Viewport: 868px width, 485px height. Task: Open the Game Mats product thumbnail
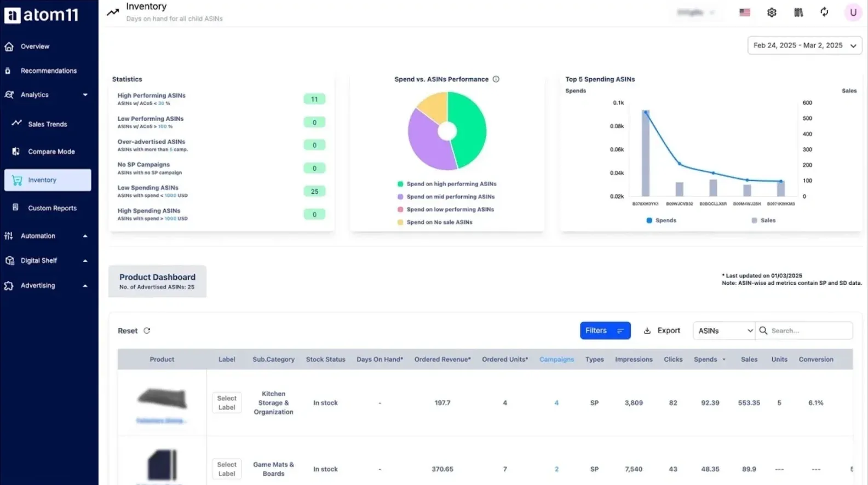pos(162,465)
